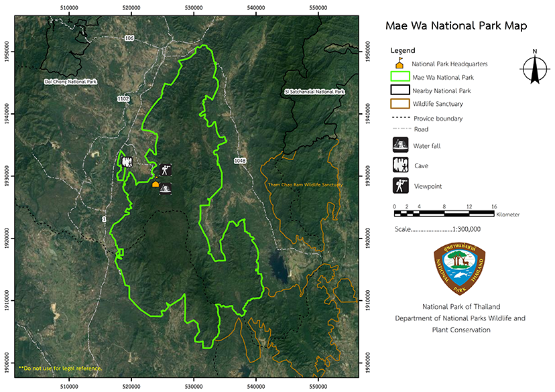Click the Mae Wa National Park Map title

456,26
